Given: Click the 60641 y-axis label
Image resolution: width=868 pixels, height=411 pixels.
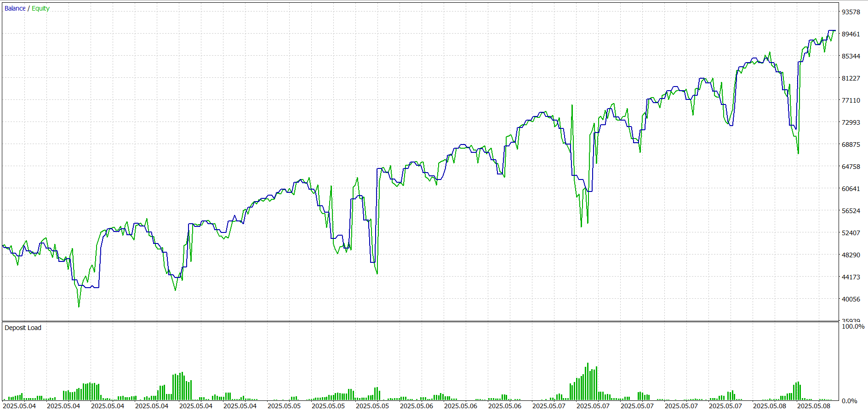Looking at the screenshot, I should (x=851, y=189).
